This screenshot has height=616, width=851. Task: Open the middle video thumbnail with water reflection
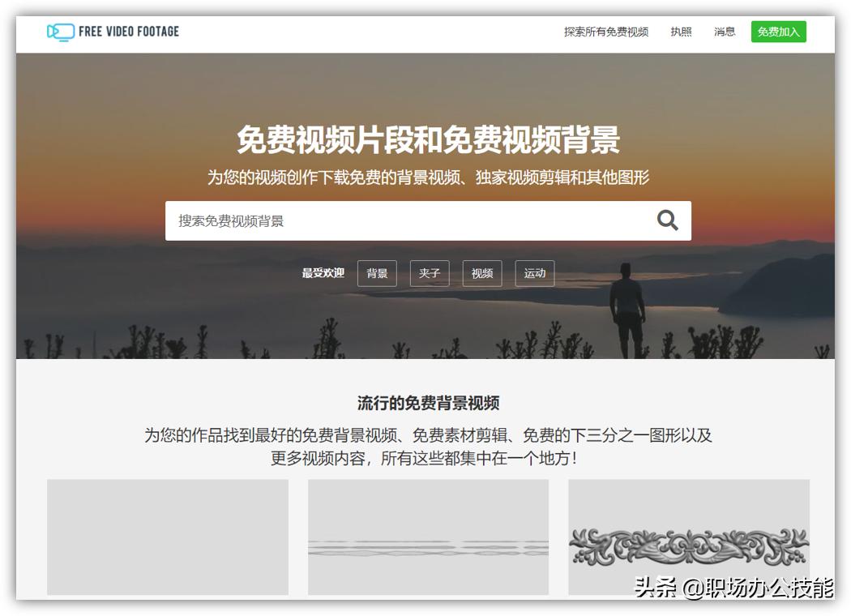[427, 537]
